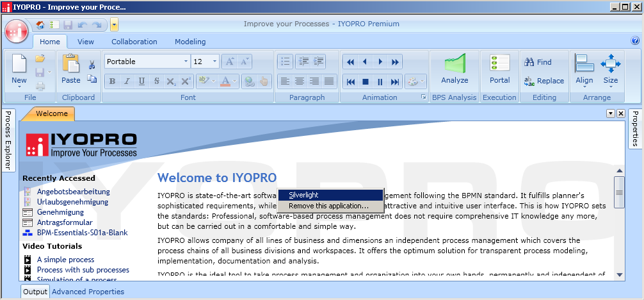Select the Find binoculars icon
The height and width of the screenshot is (300, 644).
click(x=529, y=62)
